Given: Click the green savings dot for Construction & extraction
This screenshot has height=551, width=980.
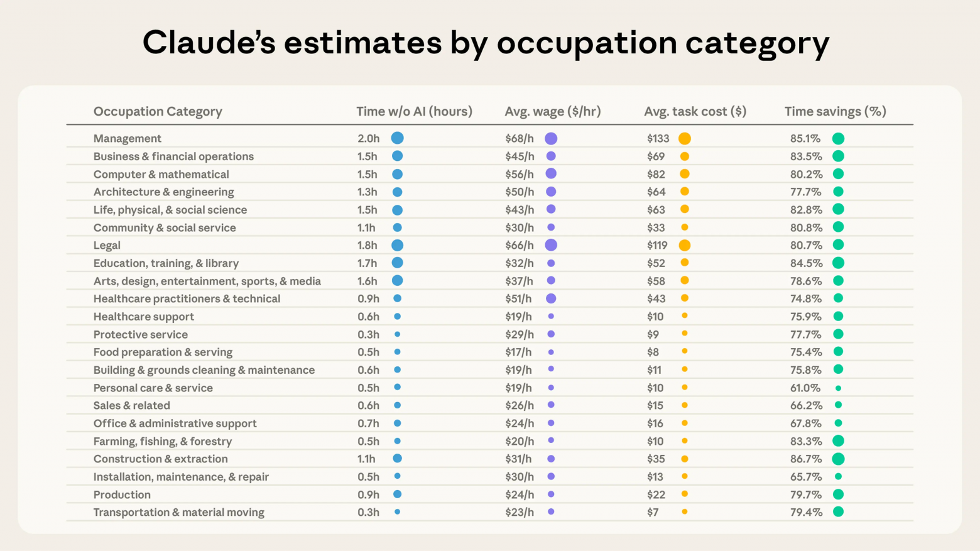Looking at the screenshot, I should (838, 459).
